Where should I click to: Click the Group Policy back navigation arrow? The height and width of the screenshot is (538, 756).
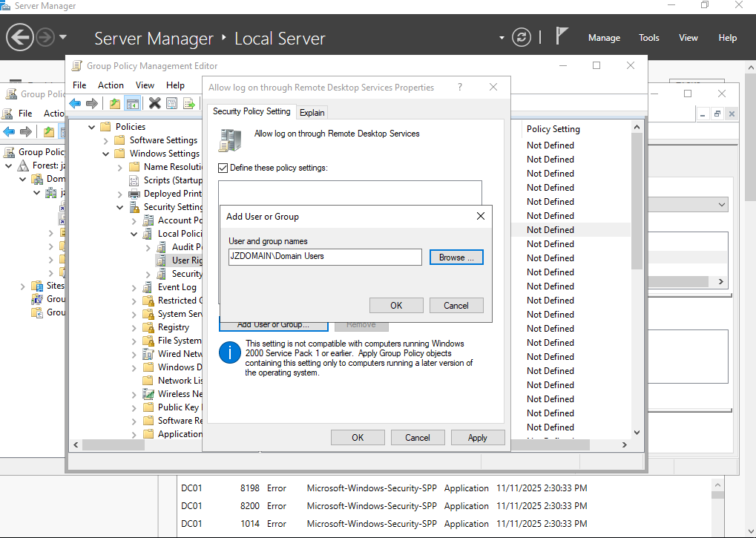(x=74, y=103)
